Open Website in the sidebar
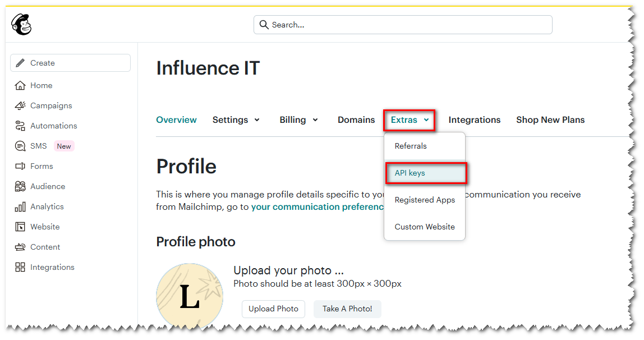 point(45,227)
